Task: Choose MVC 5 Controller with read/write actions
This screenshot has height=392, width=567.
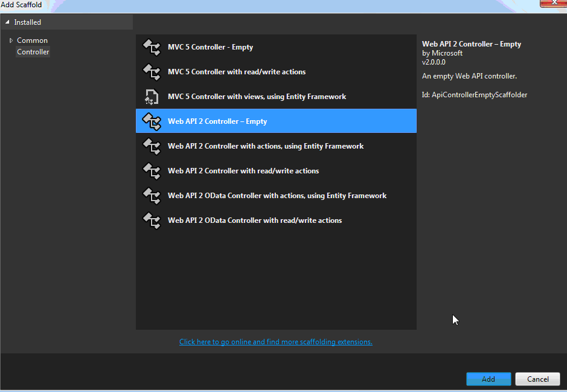Action: (277, 72)
